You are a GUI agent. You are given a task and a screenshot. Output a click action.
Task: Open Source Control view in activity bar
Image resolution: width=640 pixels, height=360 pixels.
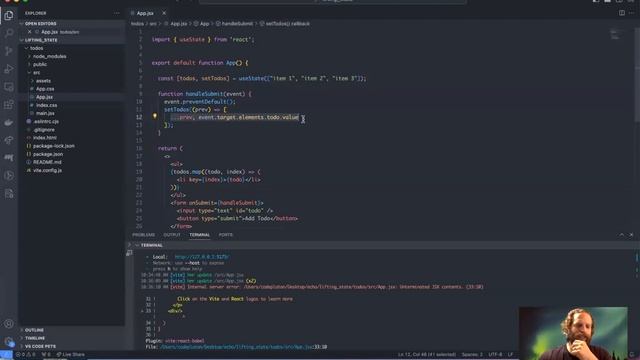[x=9, y=51]
